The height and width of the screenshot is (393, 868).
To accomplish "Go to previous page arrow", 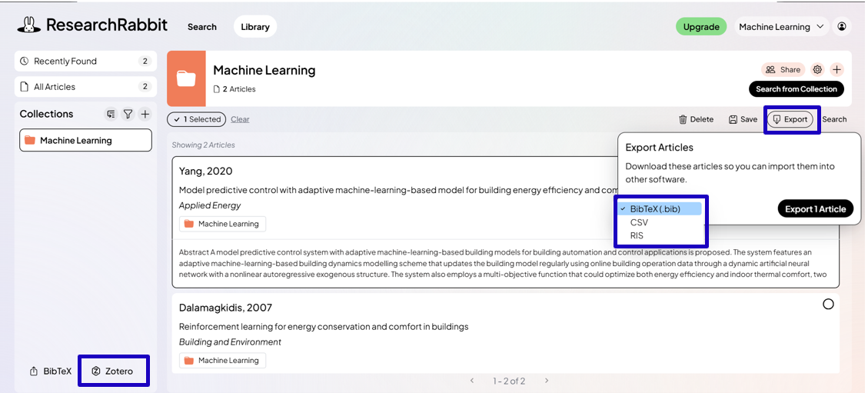I will (472, 381).
